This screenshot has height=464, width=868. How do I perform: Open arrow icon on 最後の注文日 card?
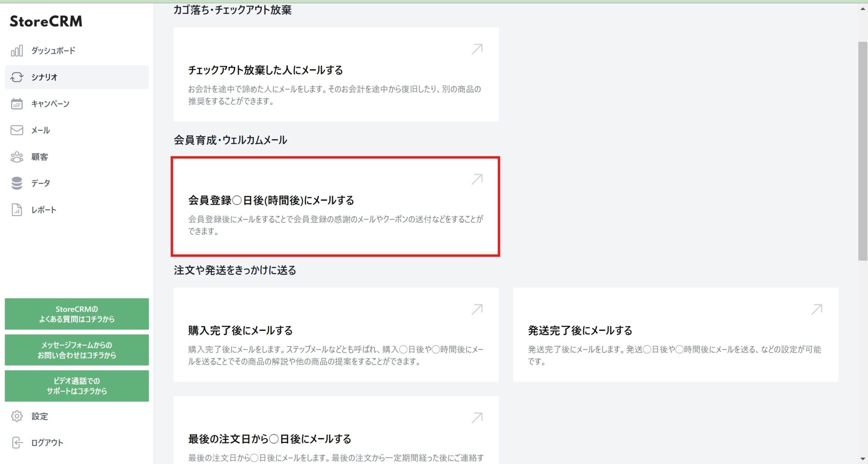(477, 417)
